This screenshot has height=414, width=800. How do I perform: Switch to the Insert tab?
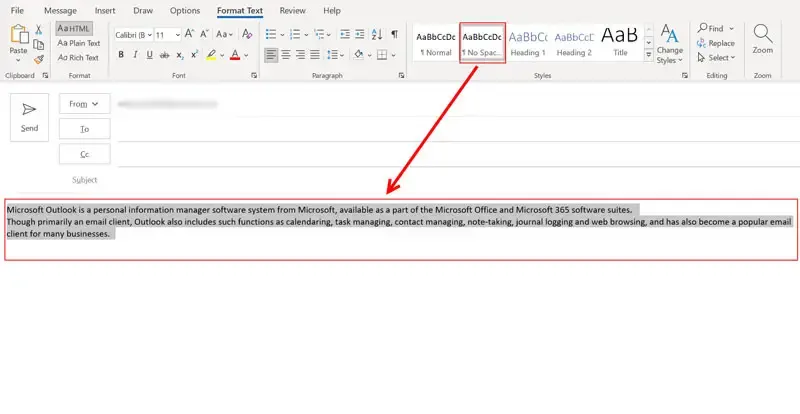[x=105, y=11]
